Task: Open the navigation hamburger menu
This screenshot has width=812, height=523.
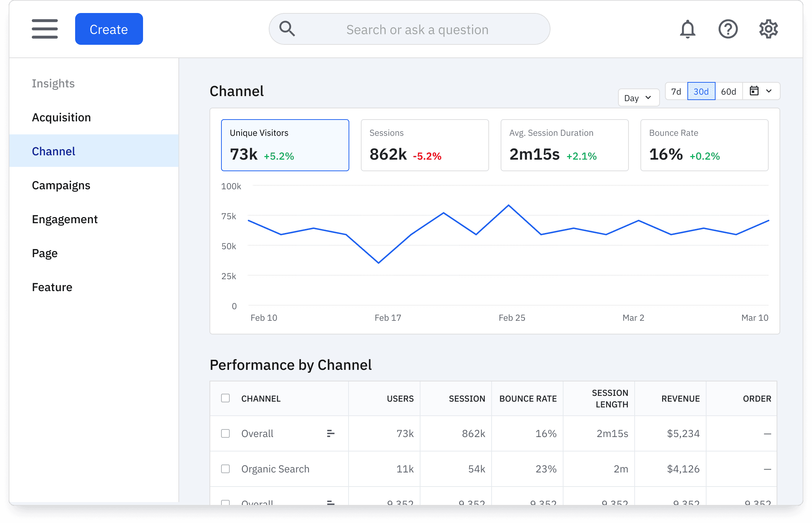Action: pos(44,29)
